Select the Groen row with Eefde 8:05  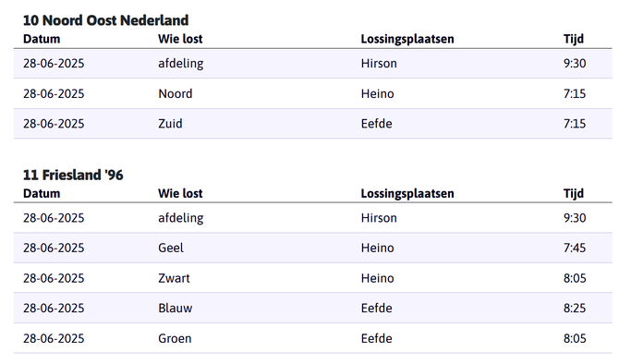tap(312, 338)
